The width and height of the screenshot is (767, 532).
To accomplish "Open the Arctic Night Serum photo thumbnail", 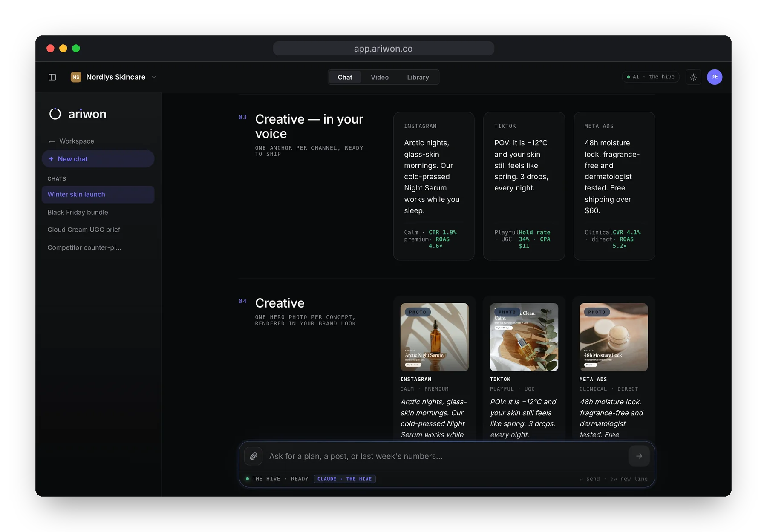I will [x=434, y=337].
